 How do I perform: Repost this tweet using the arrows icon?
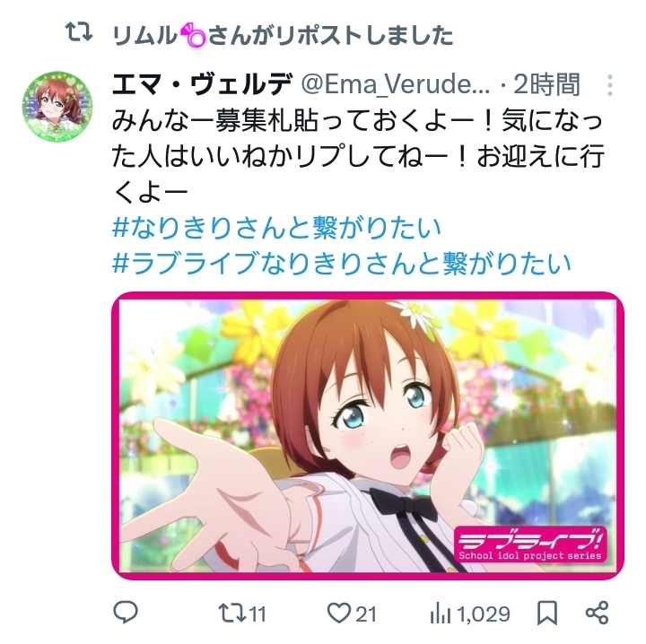pos(232,613)
